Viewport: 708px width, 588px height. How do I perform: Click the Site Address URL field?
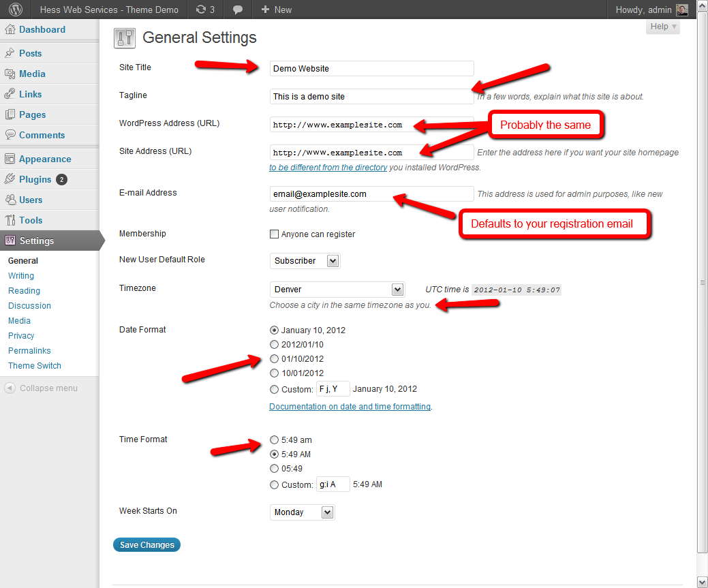(x=371, y=153)
